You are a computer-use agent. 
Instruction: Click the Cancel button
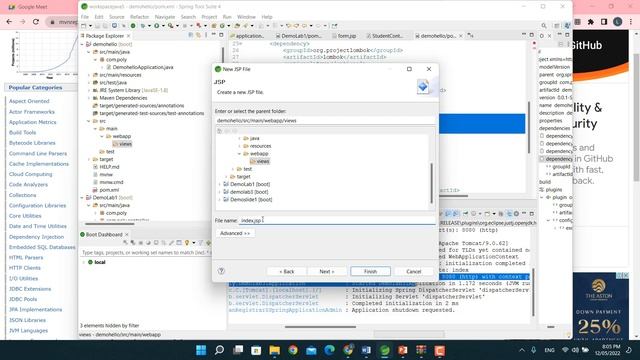pos(413,271)
